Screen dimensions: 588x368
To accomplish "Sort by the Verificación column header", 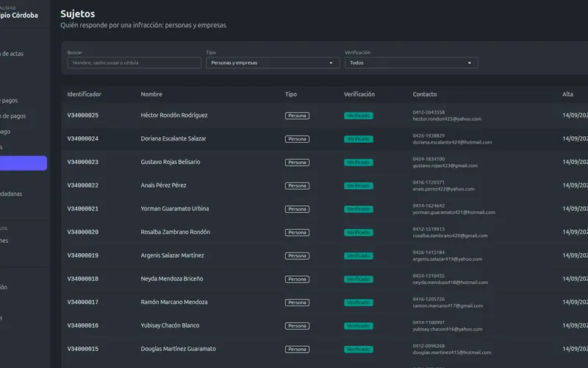I will [359, 94].
